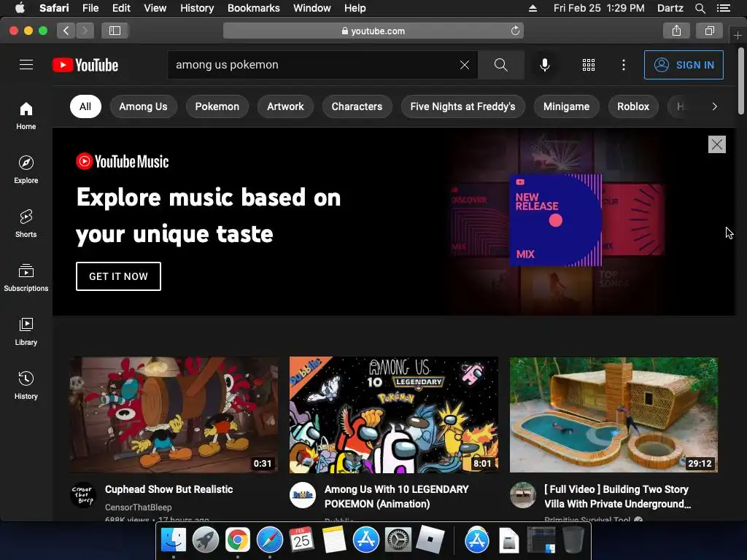Screen dimensions: 747x560
Task: Click the eject icon in menu bar
Action: click(533, 8)
